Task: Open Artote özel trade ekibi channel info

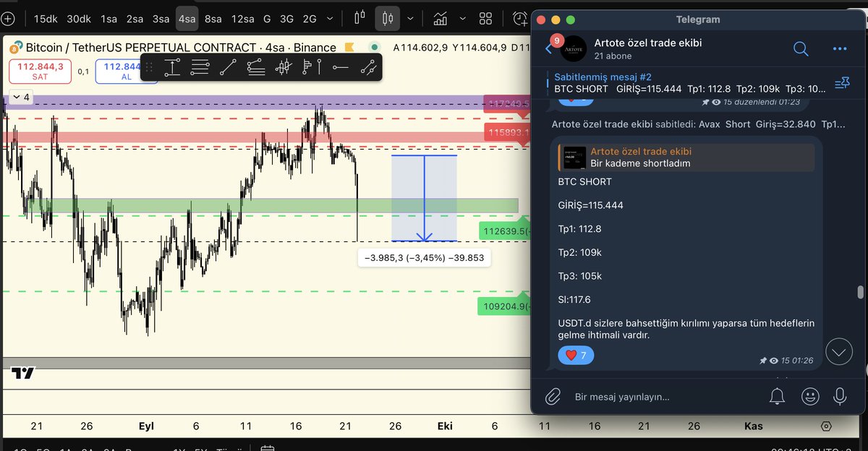Action: pos(648,48)
